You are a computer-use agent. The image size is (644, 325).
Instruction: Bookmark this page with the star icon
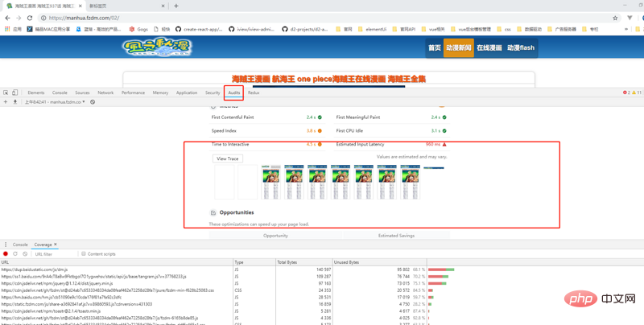pyautogui.click(x=615, y=18)
